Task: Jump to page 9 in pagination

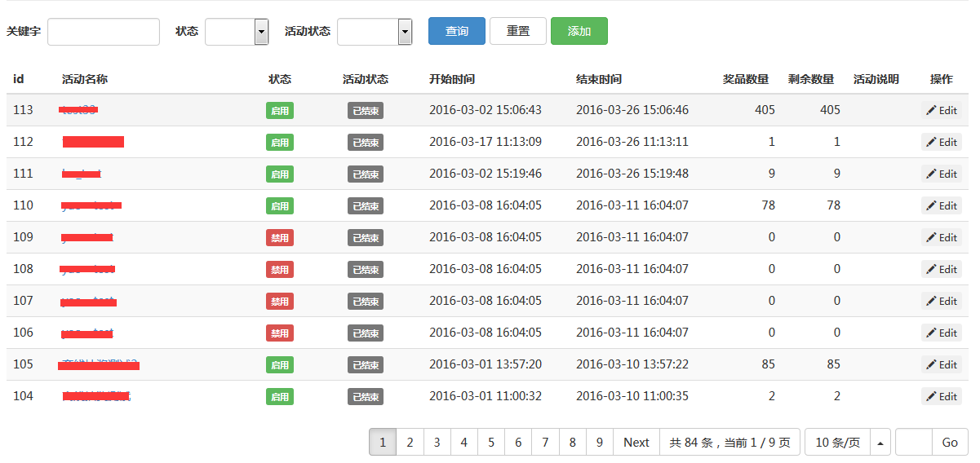Action: point(600,443)
